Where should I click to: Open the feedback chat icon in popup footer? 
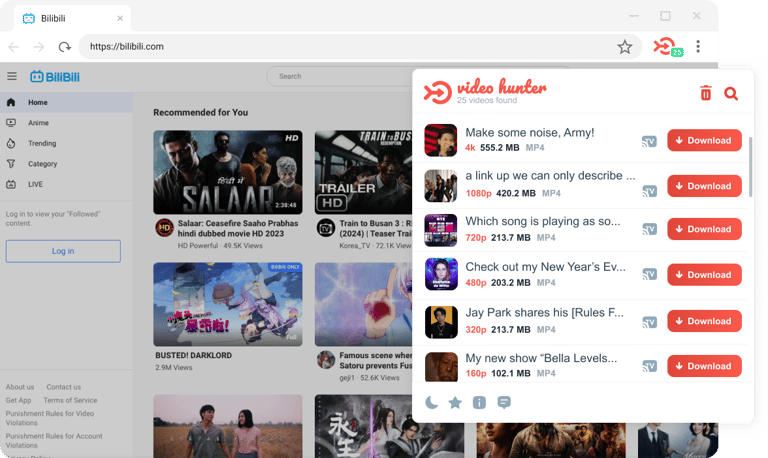[x=504, y=402]
